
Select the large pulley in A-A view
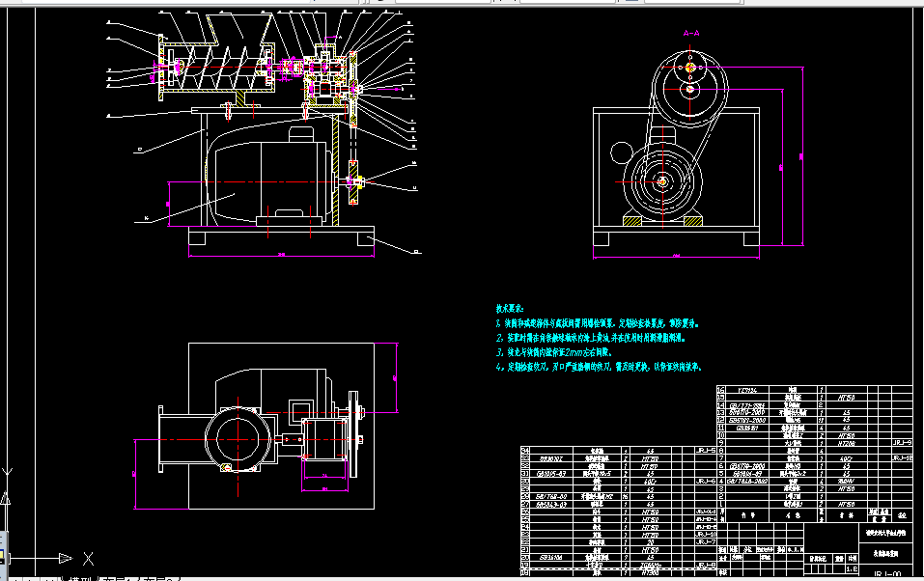[690, 89]
